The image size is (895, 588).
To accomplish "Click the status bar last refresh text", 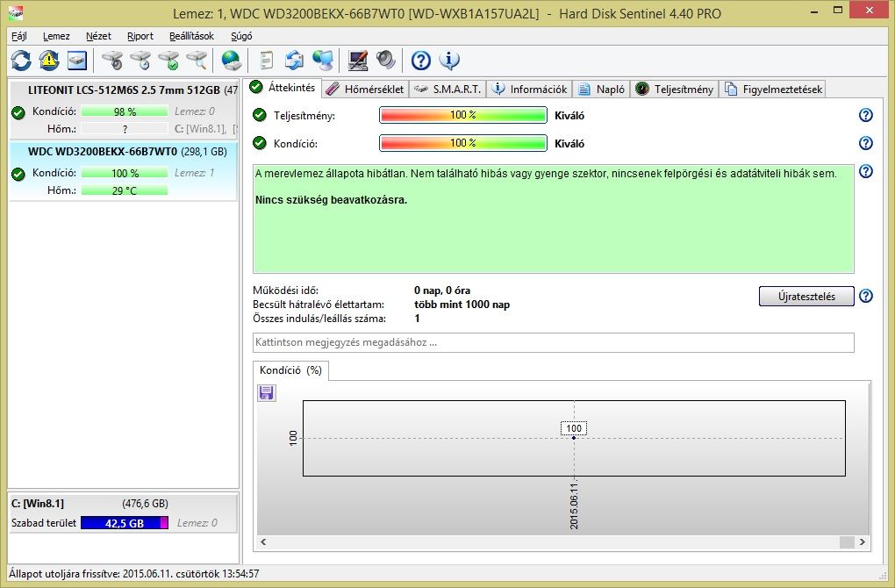I will pyautogui.click(x=134, y=574).
